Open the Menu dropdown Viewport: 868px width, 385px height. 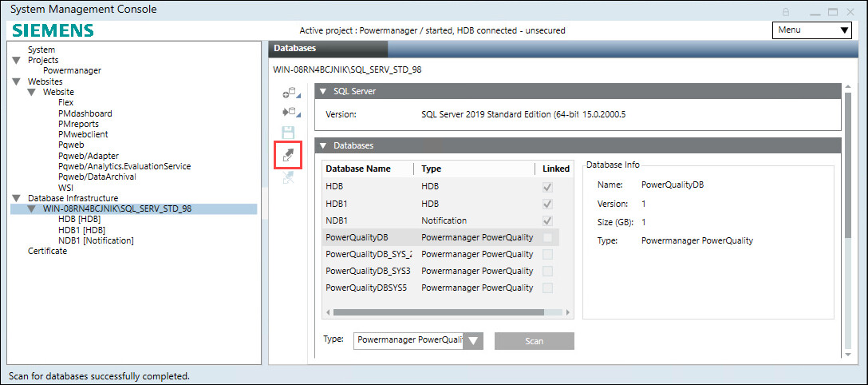point(812,30)
